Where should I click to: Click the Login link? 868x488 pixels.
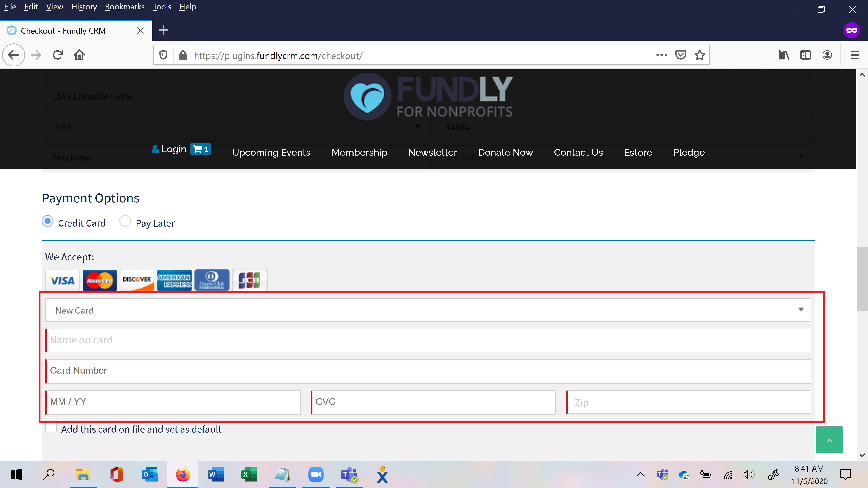(x=169, y=149)
